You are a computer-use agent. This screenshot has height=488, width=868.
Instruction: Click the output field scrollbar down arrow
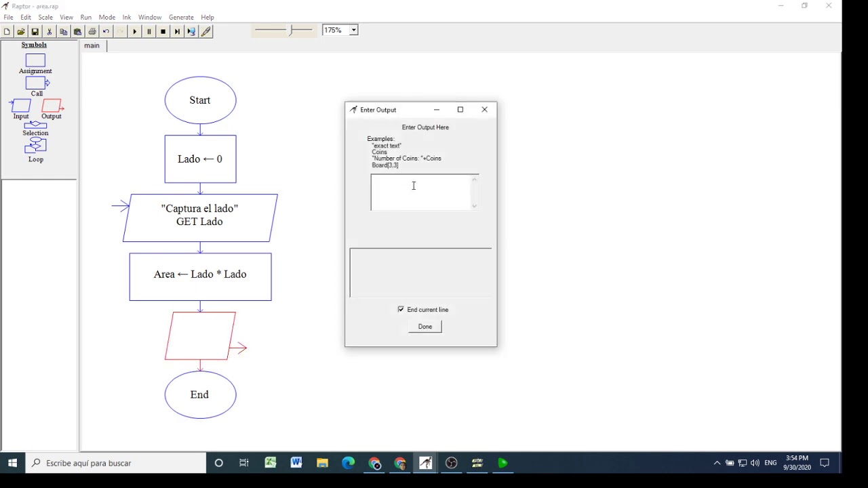pos(475,205)
